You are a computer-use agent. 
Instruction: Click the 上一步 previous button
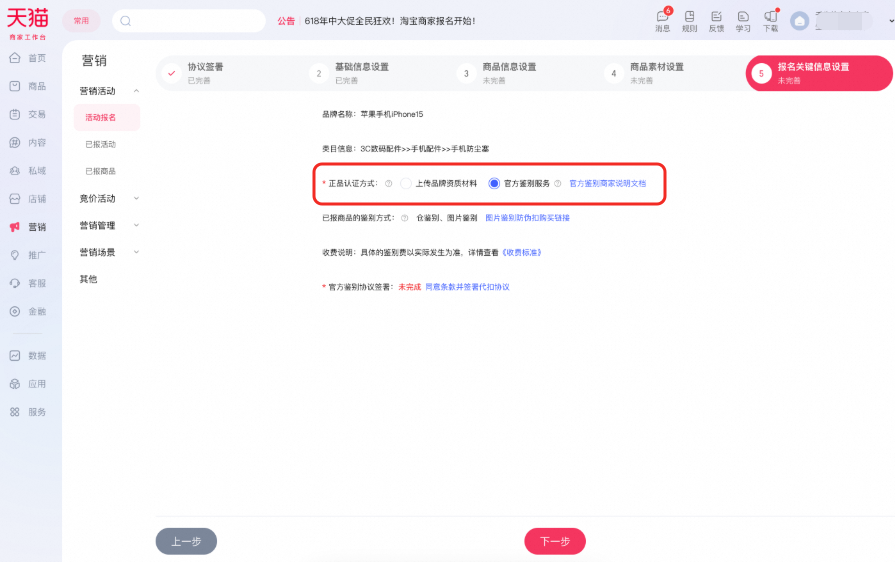186,541
